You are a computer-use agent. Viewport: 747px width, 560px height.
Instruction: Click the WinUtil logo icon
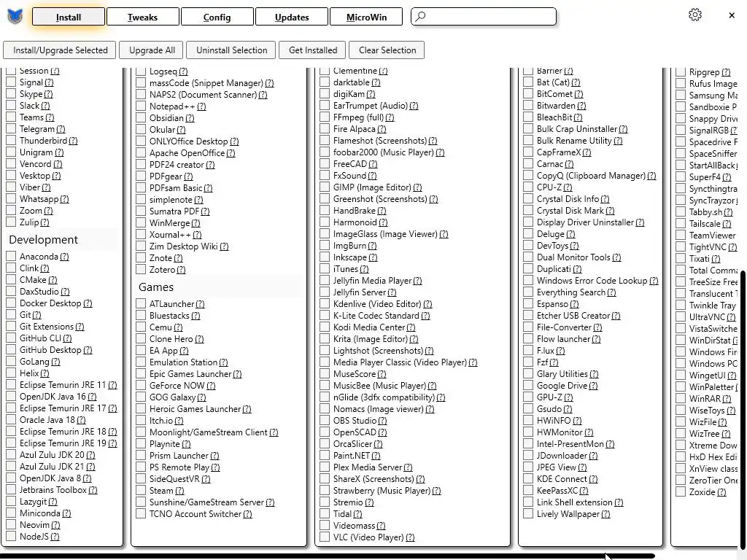point(15,17)
